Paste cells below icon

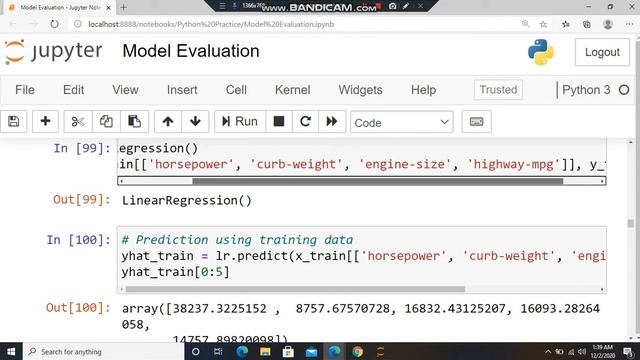134,121
